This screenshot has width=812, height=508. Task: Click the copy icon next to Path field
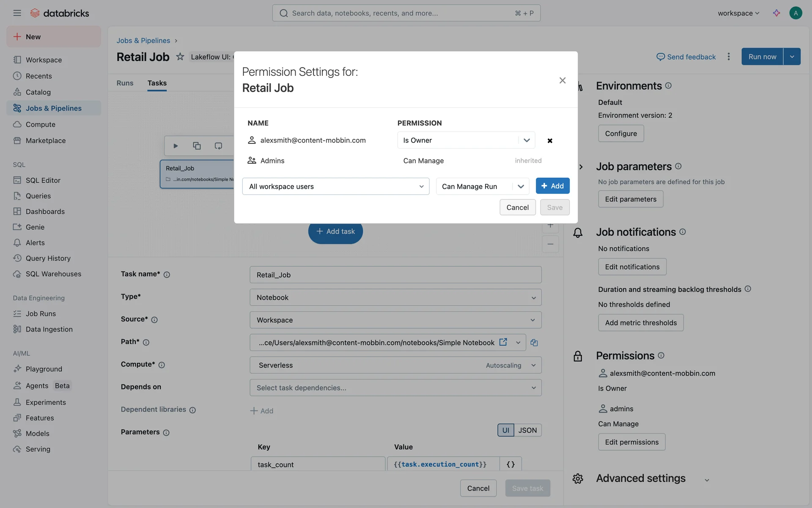click(x=534, y=342)
